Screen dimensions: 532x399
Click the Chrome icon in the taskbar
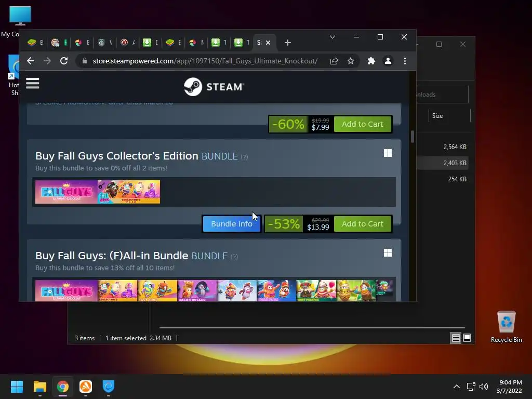pos(63,387)
